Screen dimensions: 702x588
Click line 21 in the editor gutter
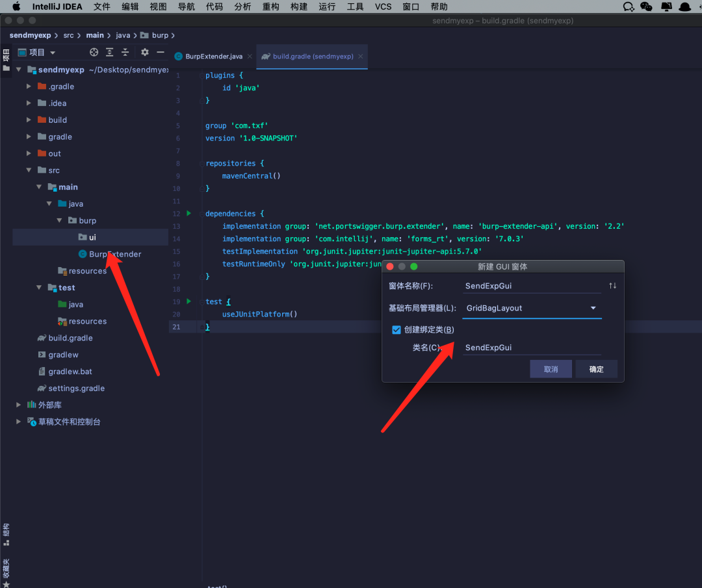pyautogui.click(x=176, y=327)
